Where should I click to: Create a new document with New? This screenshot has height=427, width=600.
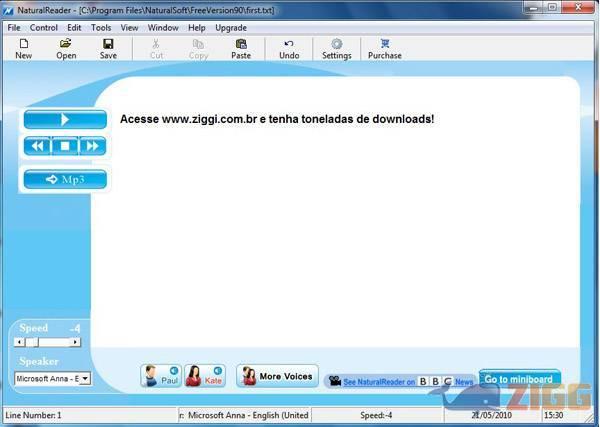pyautogui.click(x=24, y=49)
